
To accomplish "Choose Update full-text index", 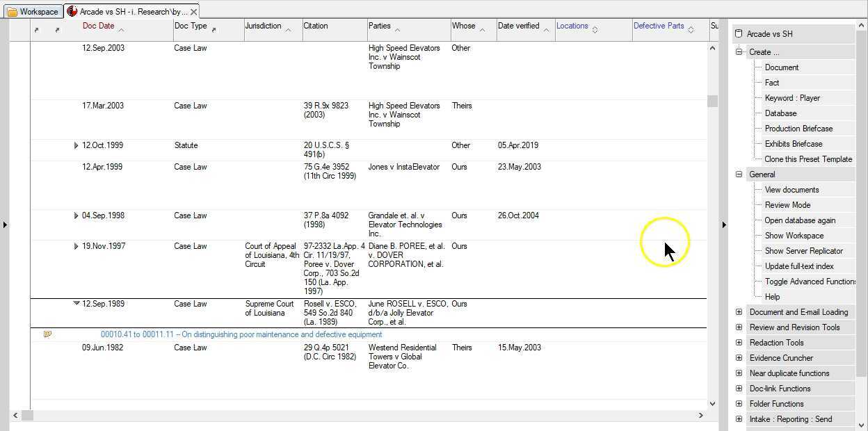I will click(799, 266).
